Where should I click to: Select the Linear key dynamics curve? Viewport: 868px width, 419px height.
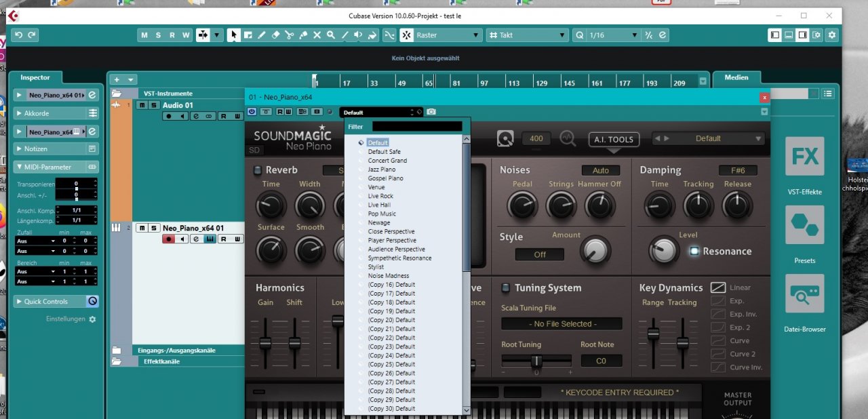pyautogui.click(x=717, y=287)
